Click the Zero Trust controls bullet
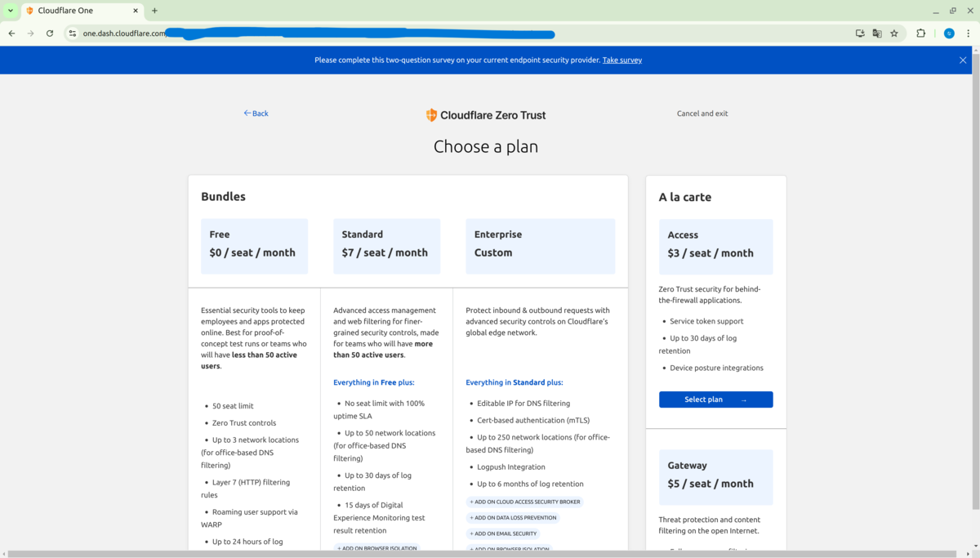This screenshot has height=558, width=980. point(244,423)
